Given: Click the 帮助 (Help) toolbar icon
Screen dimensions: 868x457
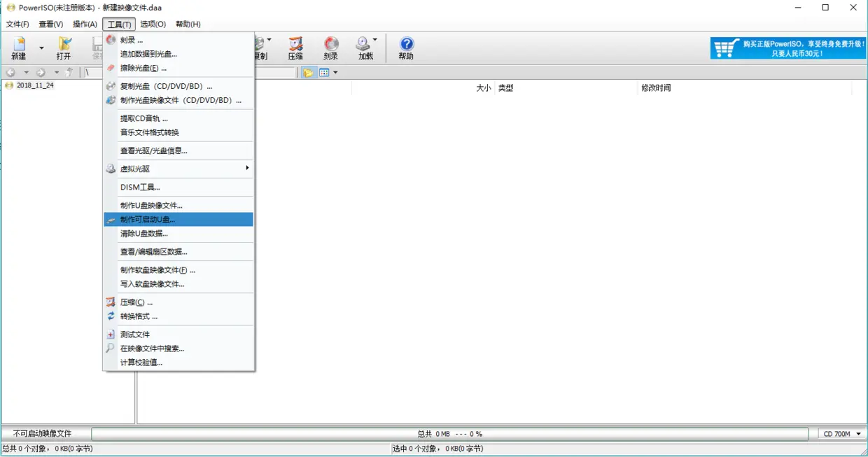Looking at the screenshot, I should 406,48.
